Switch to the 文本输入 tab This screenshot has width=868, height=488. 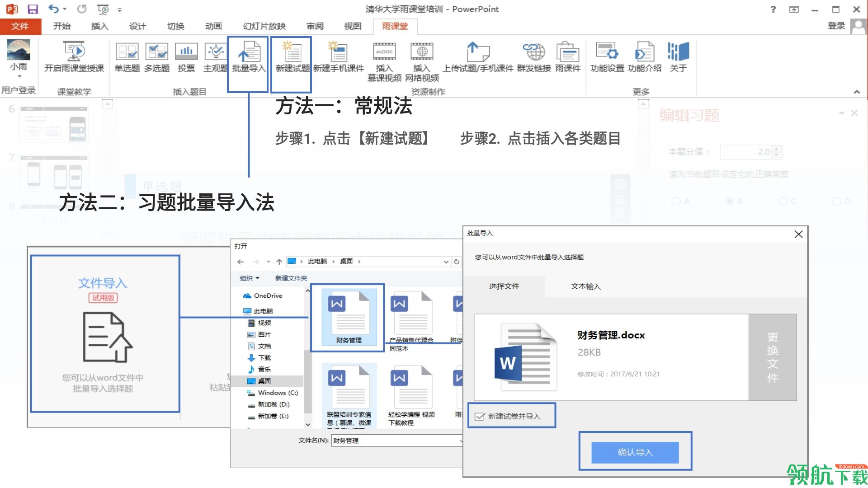click(585, 286)
